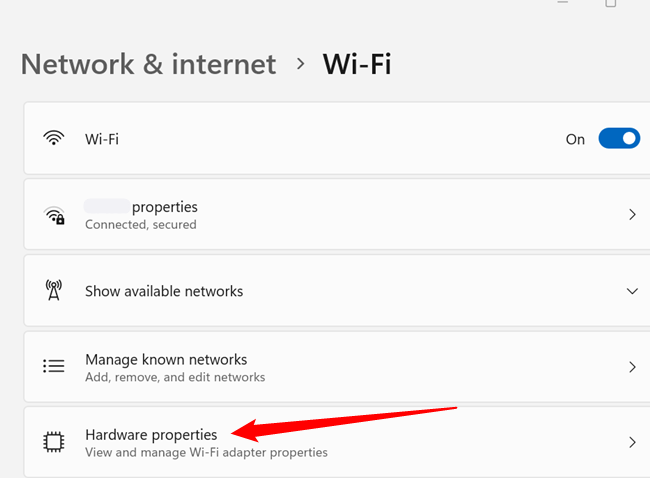
Task: Open connected network properties via its chevron
Action: pyautogui.click(x=631, y=215)
